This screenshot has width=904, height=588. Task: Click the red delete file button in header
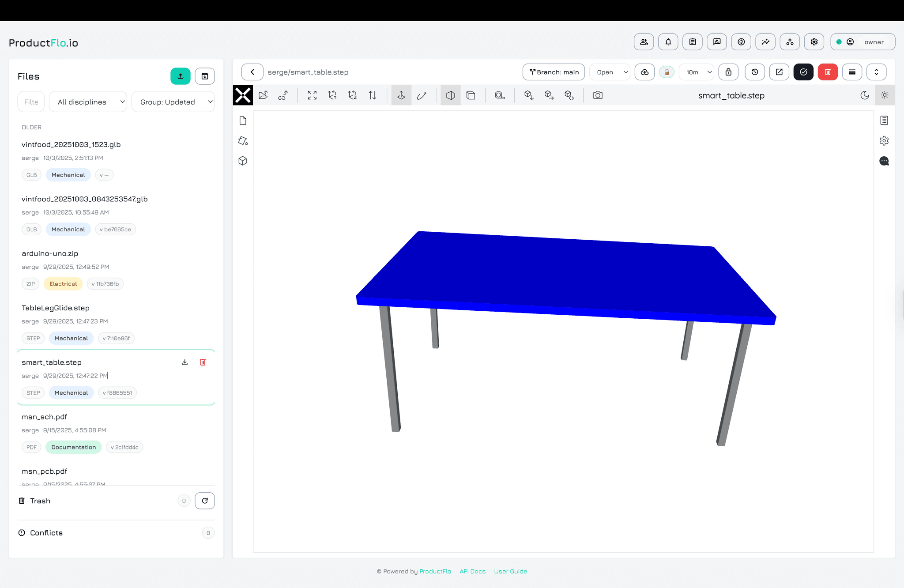[x=828, y=72]
